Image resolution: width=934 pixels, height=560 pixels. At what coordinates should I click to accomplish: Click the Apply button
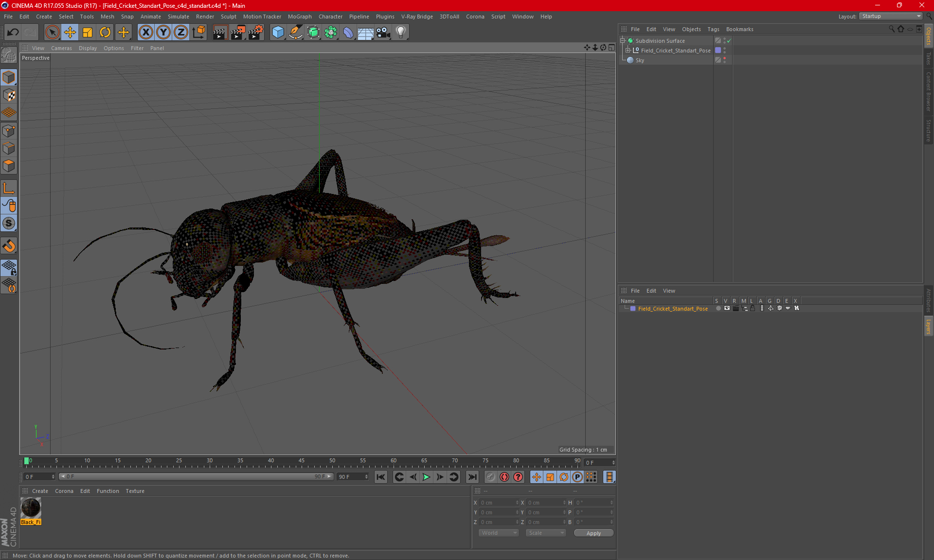tap(593, 533)
